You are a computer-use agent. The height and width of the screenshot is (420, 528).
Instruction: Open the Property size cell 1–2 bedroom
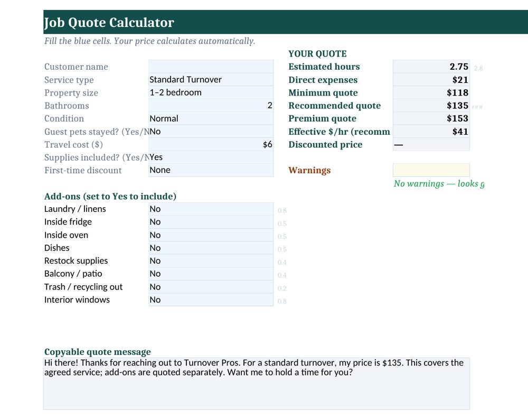tap(211, 92)
